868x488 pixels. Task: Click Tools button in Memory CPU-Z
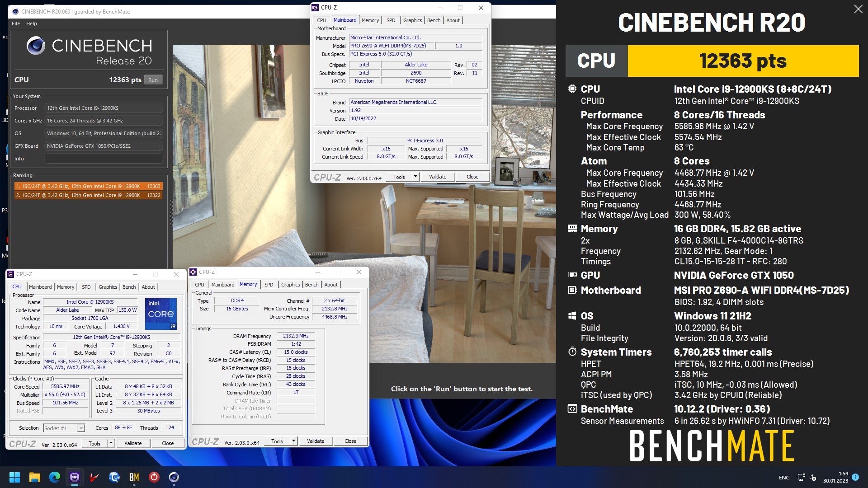click(277, 441)
